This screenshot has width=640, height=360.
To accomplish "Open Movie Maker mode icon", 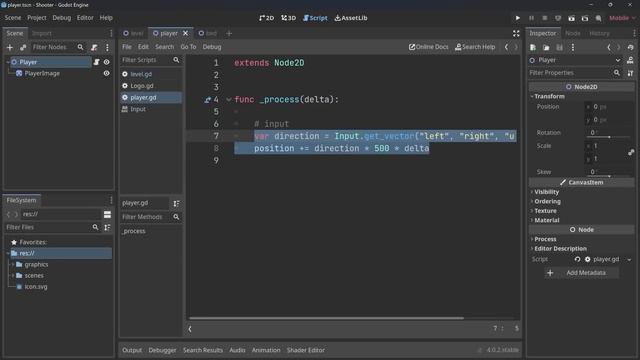I will click(598, 18).
